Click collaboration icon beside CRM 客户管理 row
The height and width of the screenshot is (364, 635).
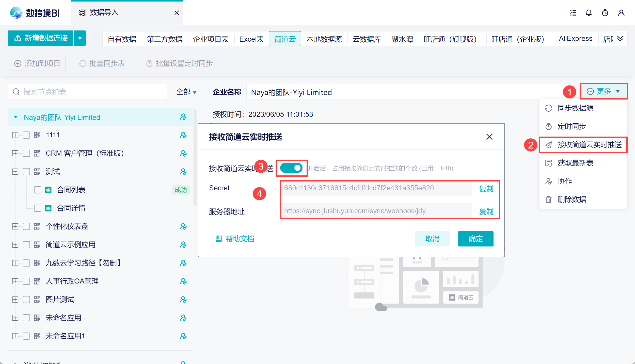pos(183,153)
